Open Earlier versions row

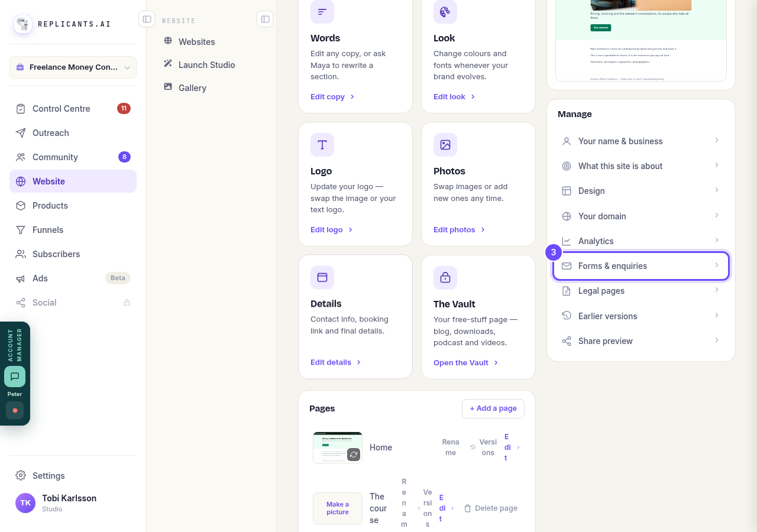click(x=641, y=316)
